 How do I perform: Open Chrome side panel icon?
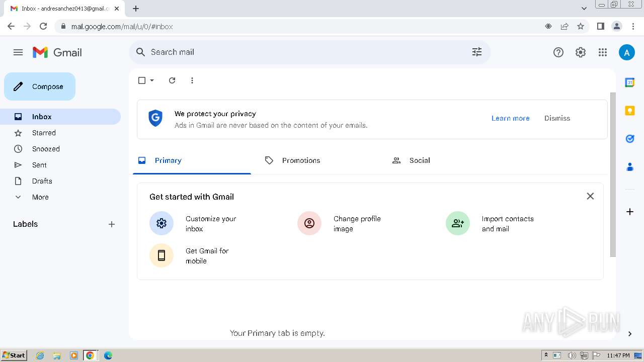[600, 26]
